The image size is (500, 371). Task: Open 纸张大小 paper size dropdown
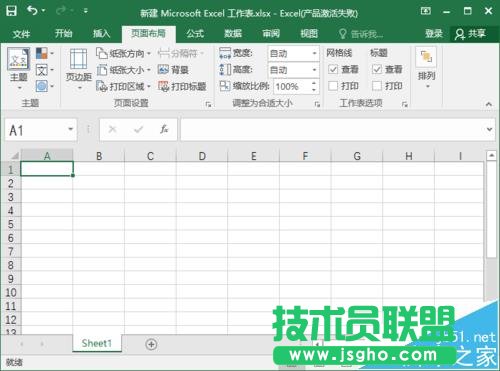coord(123,70)
